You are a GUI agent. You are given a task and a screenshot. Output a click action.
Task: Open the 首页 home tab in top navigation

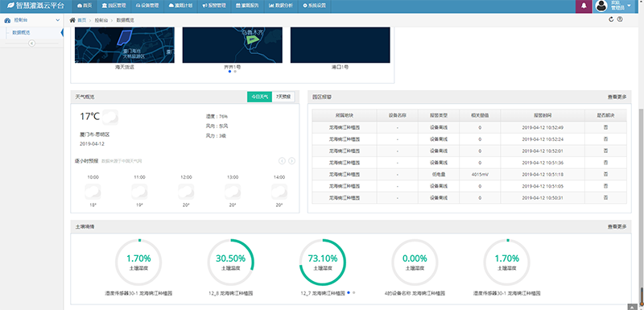coord(85,6)
